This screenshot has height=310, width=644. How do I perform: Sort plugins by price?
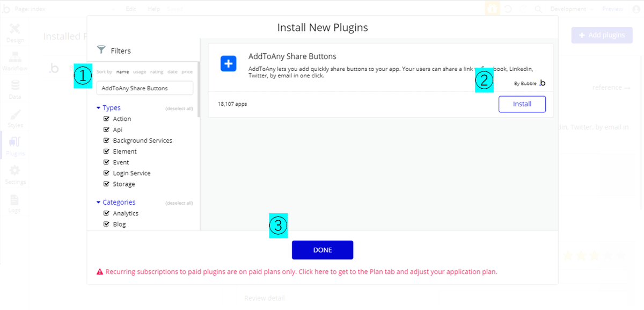(x=187, y=71)
